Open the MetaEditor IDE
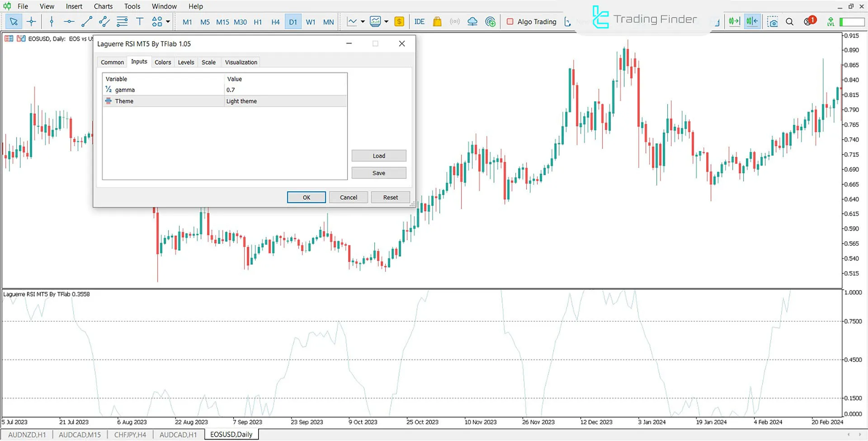Viewport: 868px width, 441px height. pyautogui.click(x=419, y=21)
